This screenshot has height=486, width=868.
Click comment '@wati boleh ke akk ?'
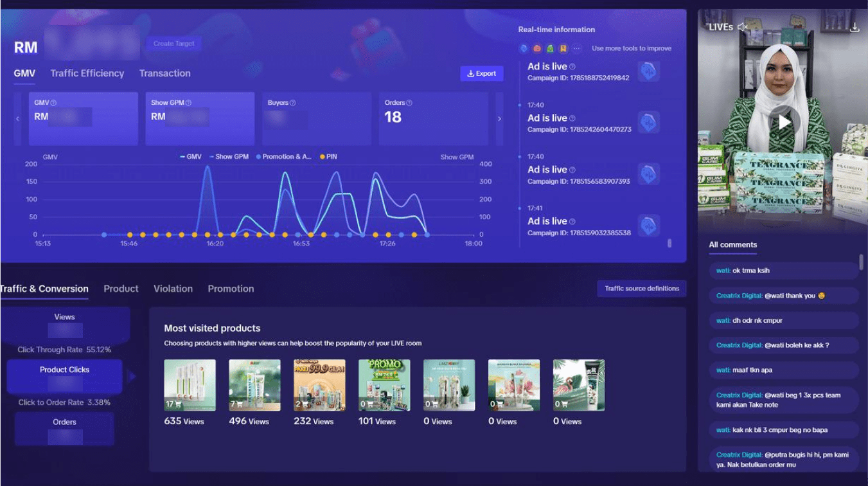pos(784,345)
